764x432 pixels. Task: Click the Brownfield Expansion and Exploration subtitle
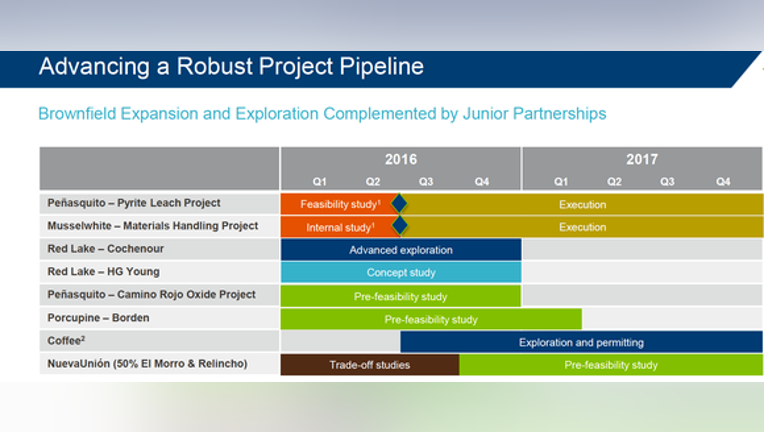coord(322,114)
